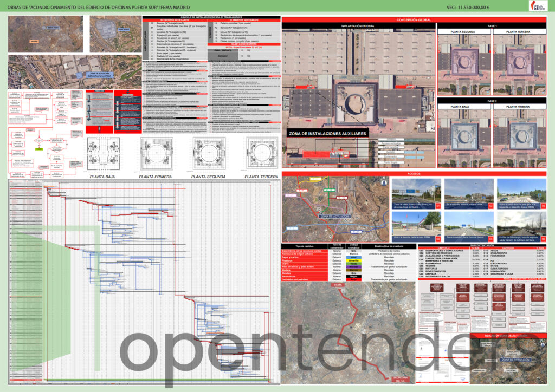Click the 'Tipo de residuo' table header
The width and height of the screenshot is (555, 392).
click(305, 246)
